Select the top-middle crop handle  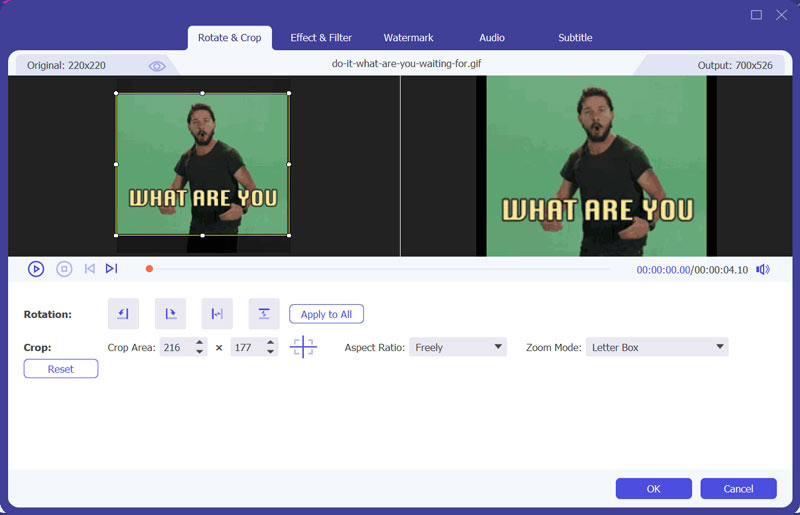coord(203,93)
